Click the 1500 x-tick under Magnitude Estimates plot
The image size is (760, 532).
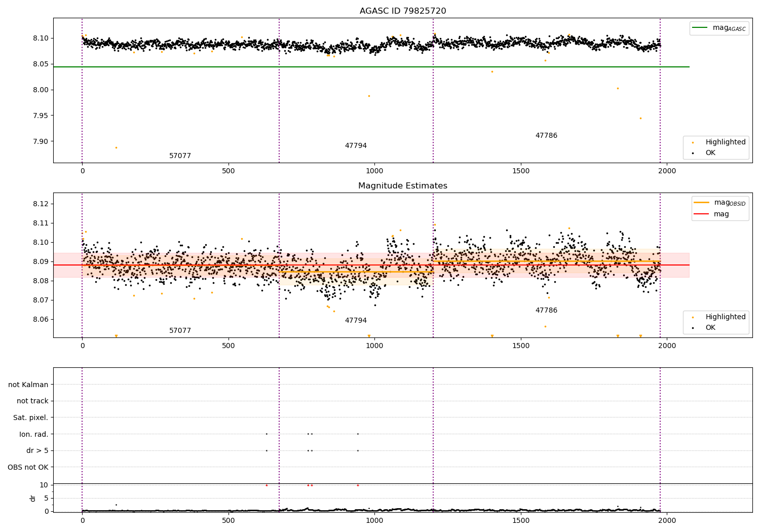coord(521,346)
